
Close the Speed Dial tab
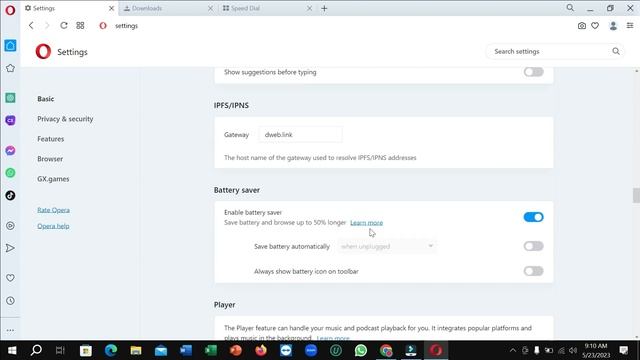[x=309, y=8]
